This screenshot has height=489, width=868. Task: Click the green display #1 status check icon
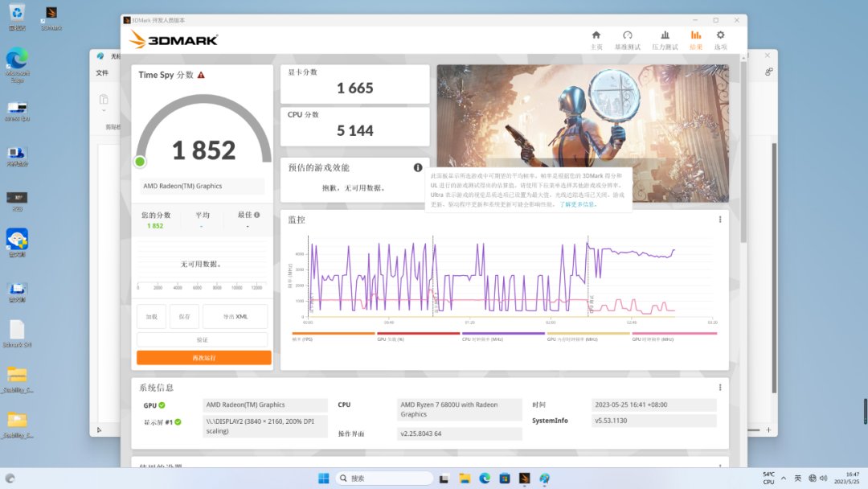(178, 422)
